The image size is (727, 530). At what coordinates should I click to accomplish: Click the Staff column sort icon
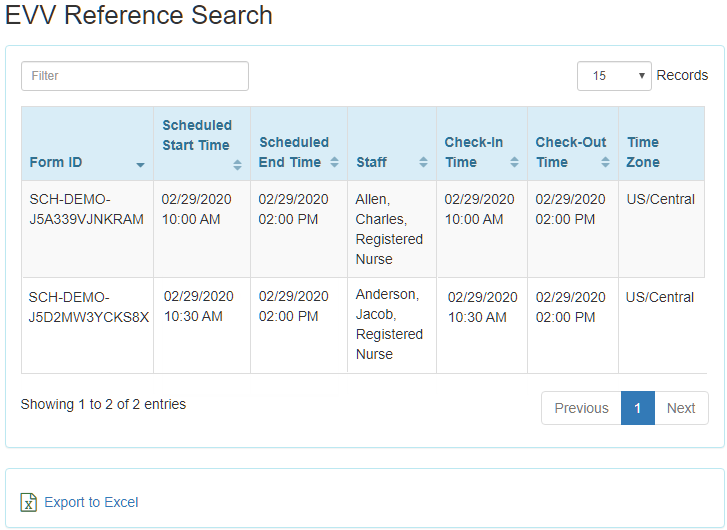pos(423,163)
